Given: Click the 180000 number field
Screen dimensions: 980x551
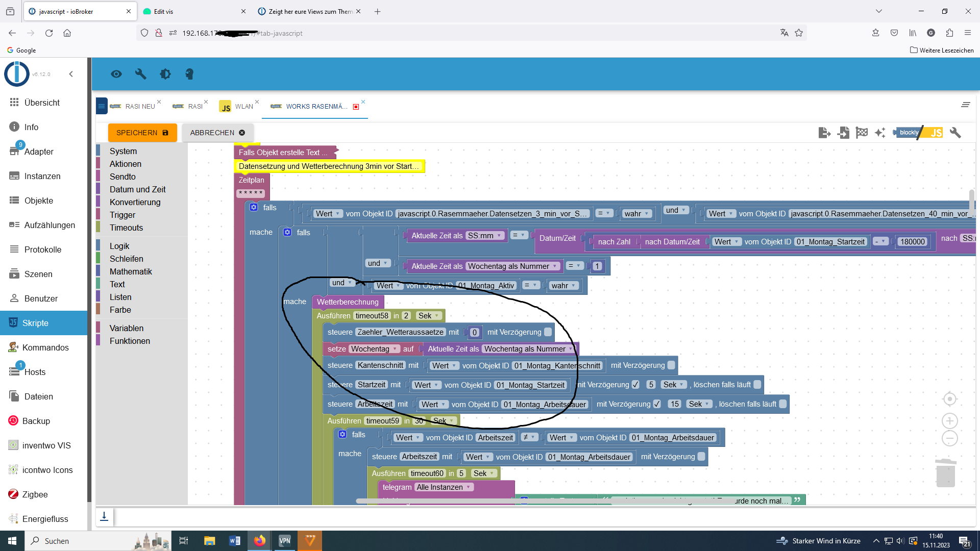Looking at the screenshot, I should click(x=913, y=242).
